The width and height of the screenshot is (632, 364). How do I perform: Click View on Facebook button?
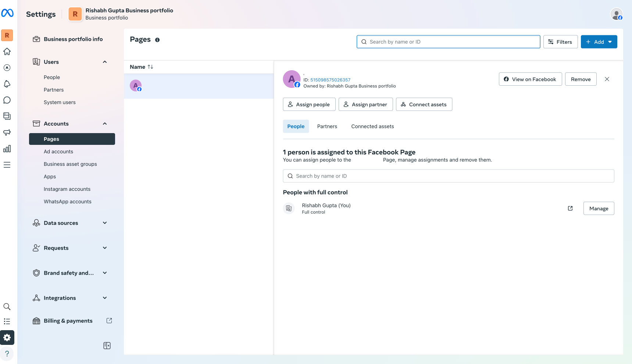pyautogui.click(x=530, y=79)
